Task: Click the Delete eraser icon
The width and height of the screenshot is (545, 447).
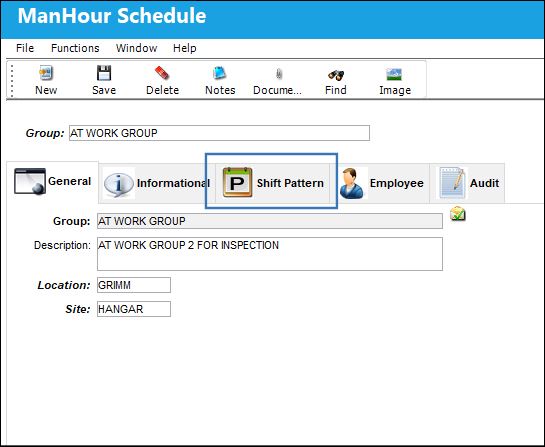Action: (x=162, y=73)
